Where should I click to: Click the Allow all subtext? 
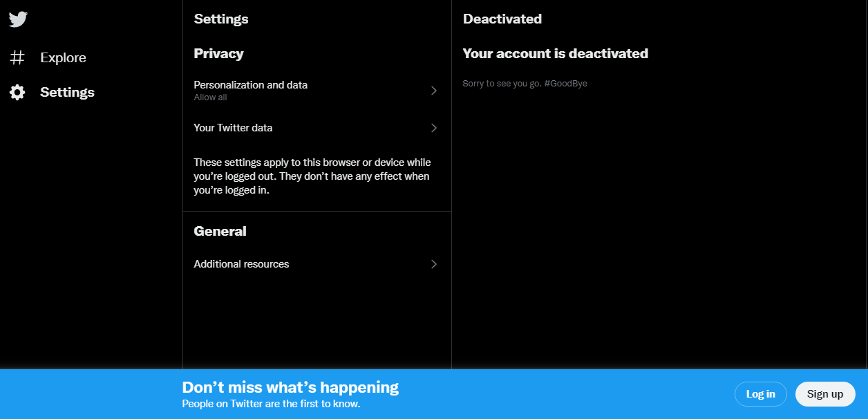point(210,97)
